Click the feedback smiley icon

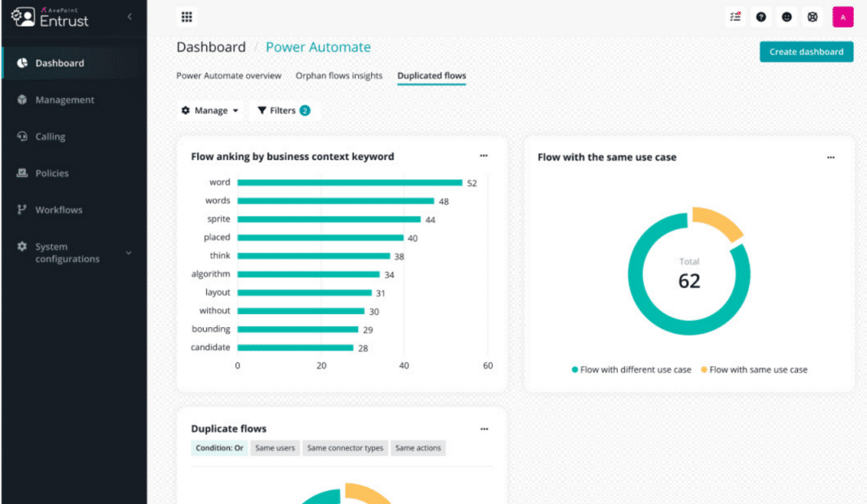coord(786,16)
